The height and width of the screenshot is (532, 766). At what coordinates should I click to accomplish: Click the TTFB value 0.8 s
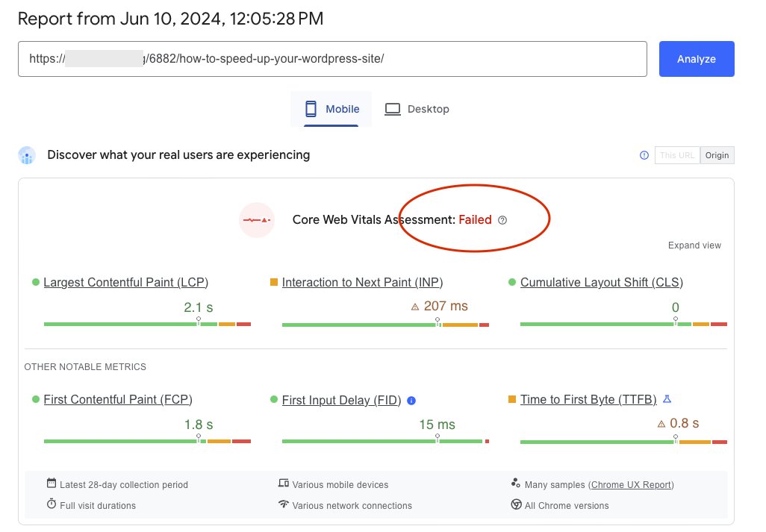click(x=684, y=423)
